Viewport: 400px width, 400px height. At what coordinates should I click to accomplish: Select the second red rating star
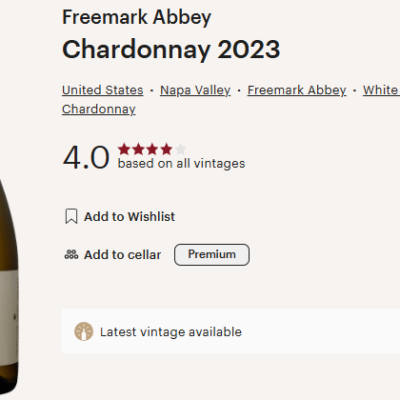tap(138, 149)
